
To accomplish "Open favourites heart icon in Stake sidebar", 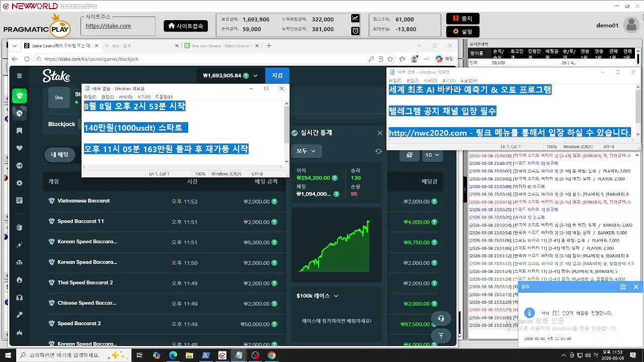I will tap(20, 148).
